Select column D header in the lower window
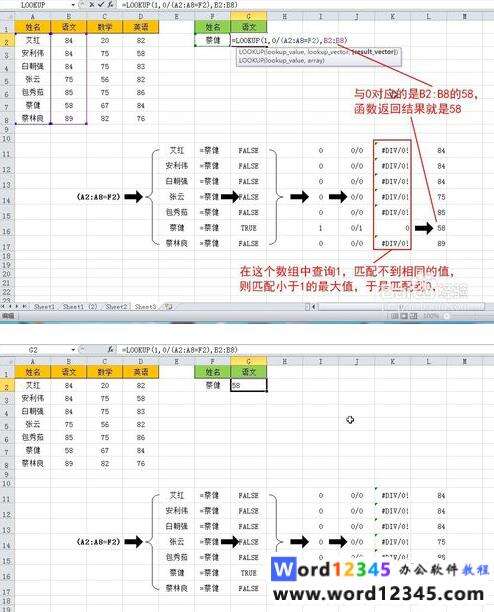 coord(140,362)
